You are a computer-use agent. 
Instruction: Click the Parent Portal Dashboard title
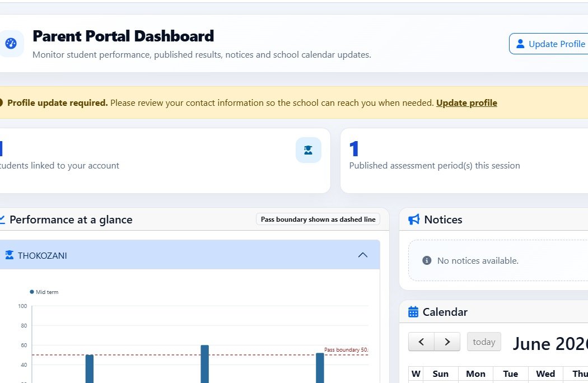[123, 36]
